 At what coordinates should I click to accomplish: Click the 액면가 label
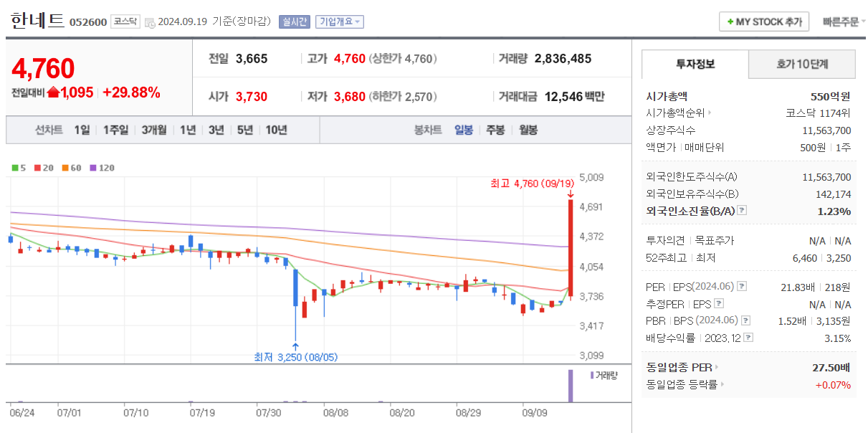click(x=660, y=148)
